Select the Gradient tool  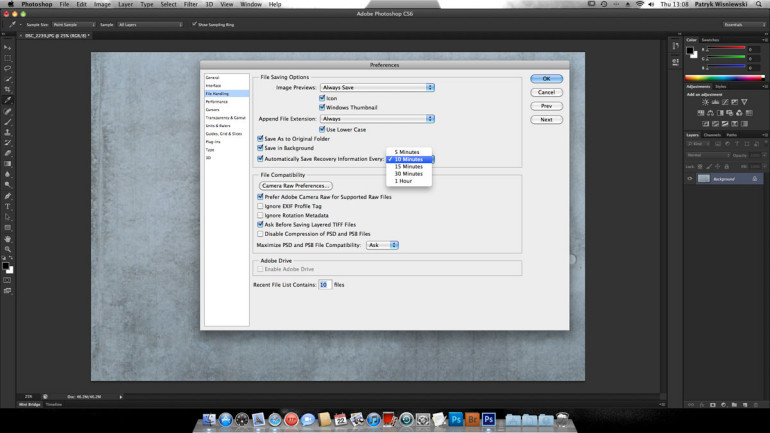tap(7, 164)
